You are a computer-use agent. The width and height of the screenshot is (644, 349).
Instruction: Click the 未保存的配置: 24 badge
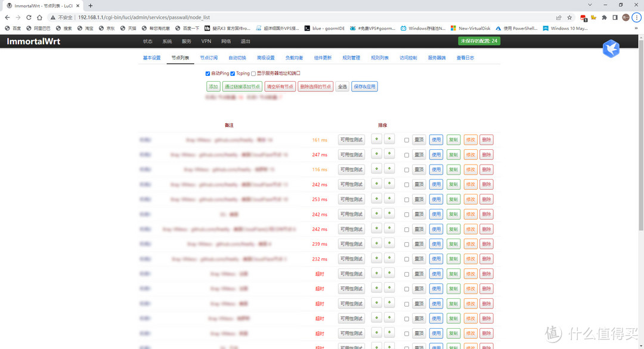[479, 41]
